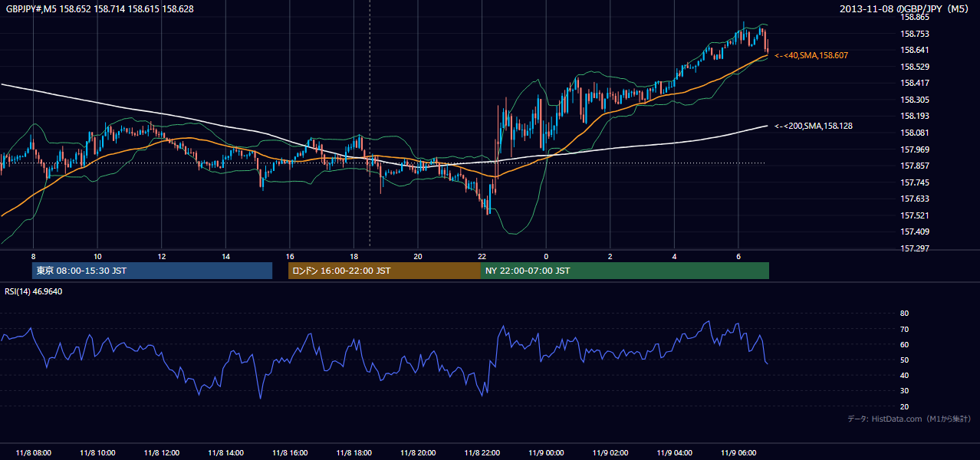Click price axis value 158.193

click(915, 117)
